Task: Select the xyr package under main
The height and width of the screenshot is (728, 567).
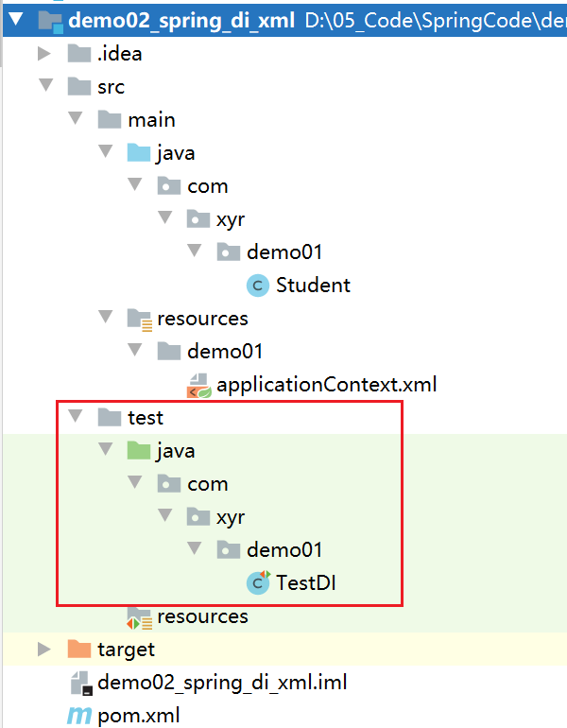Action: tap(231, 219)
